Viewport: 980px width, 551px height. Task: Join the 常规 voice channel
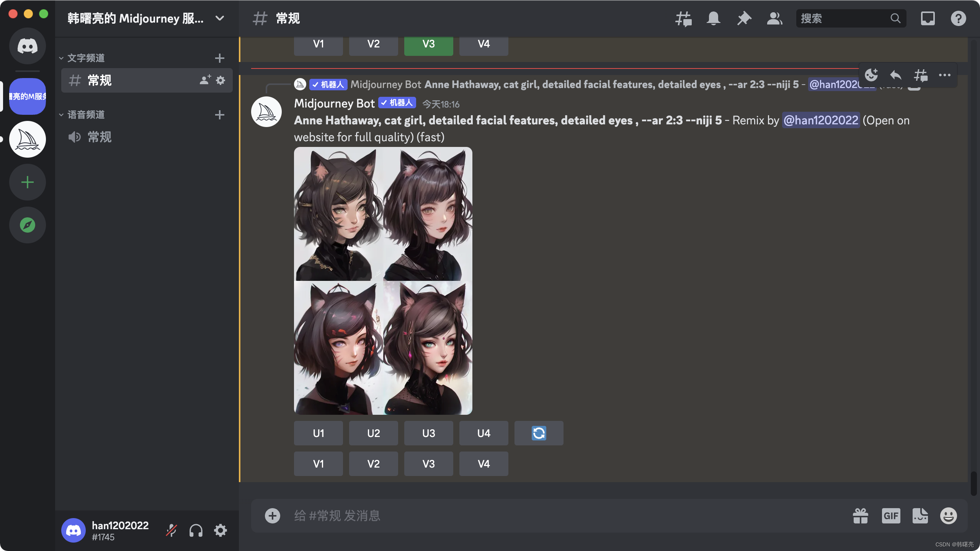(x=100, y=137)
